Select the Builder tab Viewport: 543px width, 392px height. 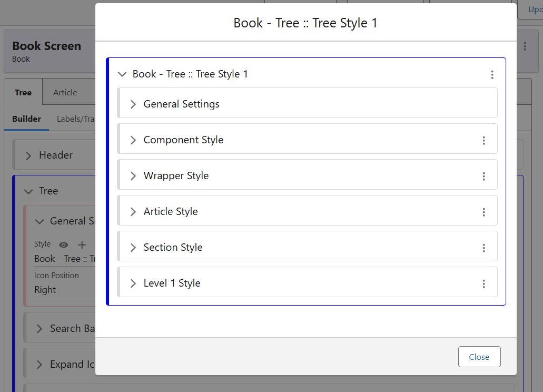(26, 119)
